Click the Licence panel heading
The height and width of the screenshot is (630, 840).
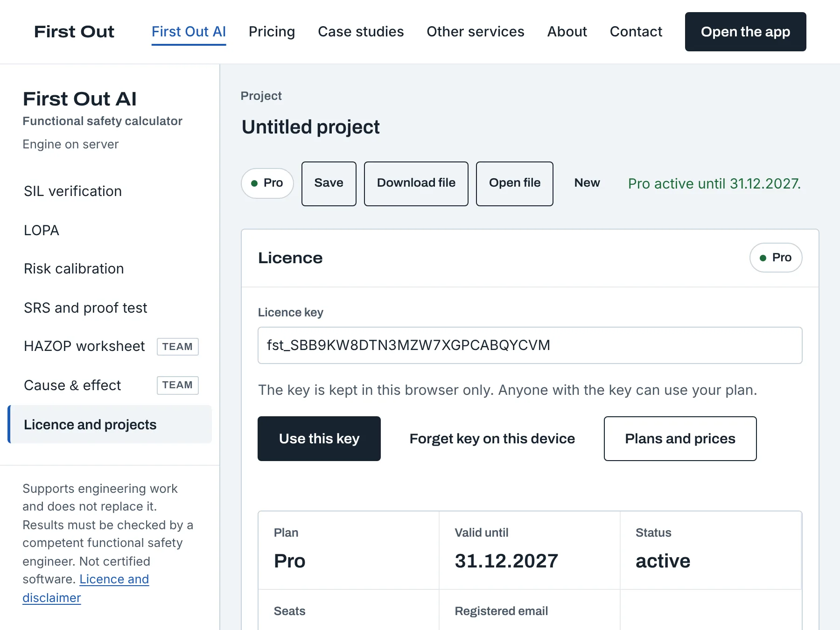290,258
